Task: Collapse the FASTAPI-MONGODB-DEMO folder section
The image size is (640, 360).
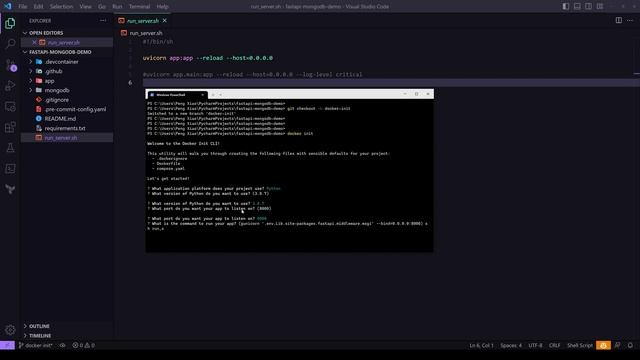Action: pos(60,52)
